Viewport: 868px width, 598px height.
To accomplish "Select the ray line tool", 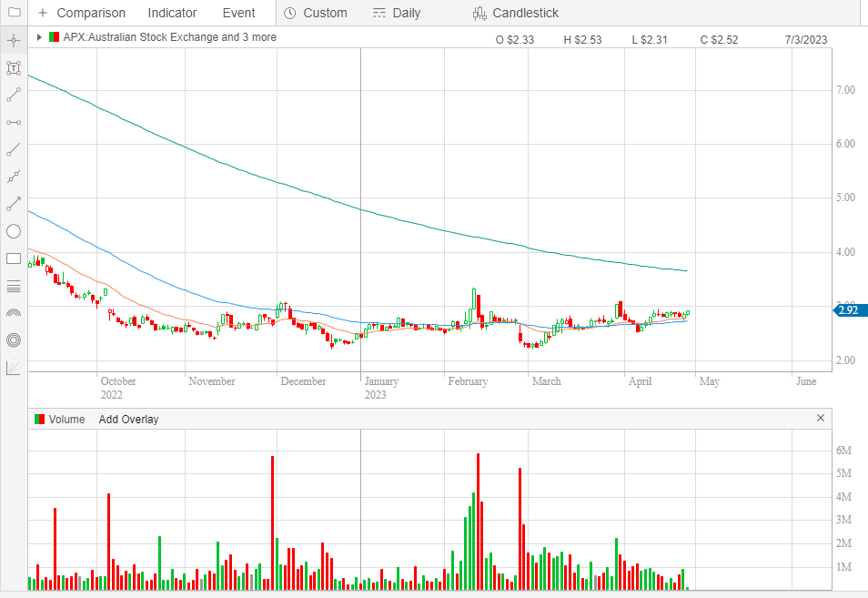I will coord(14,149).
